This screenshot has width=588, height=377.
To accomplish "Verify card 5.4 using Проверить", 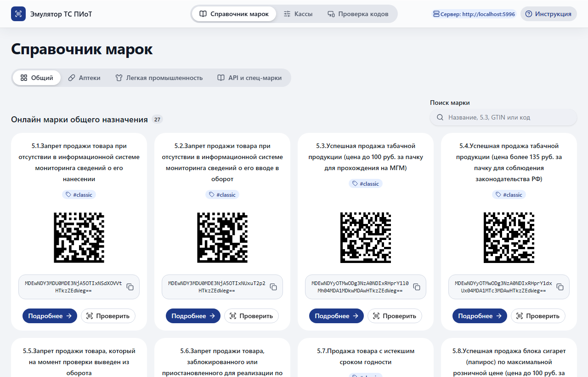I will [538, 316].
